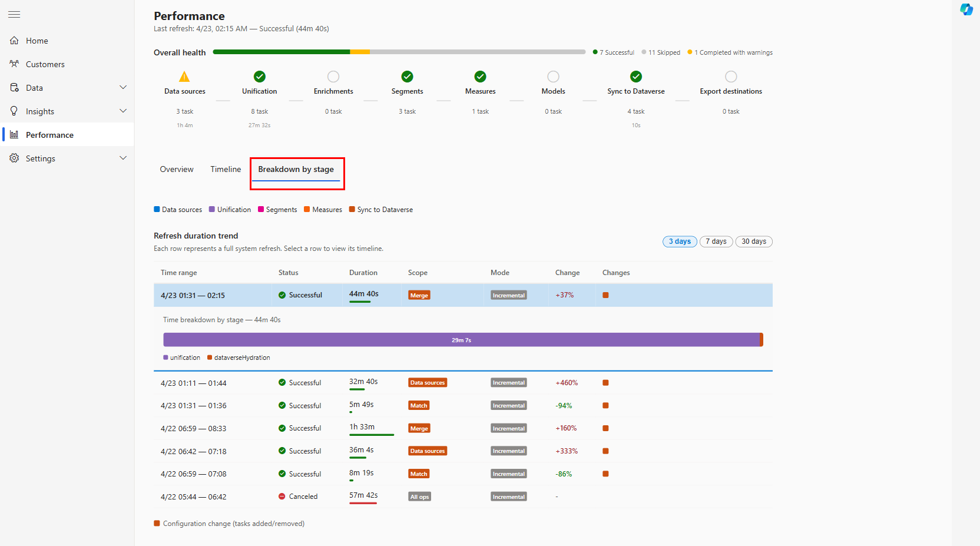The height and width of the screenshot is (546, 980).
Task: Expand the Data menu chevron
Action: coord(123,87)
